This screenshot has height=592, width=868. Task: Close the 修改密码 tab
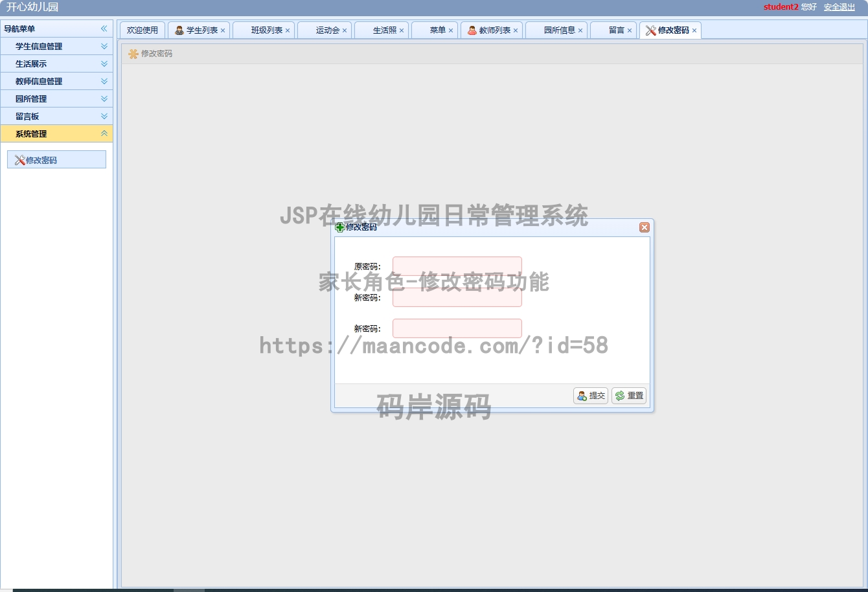pyautogui.click(x=694, y=30)
